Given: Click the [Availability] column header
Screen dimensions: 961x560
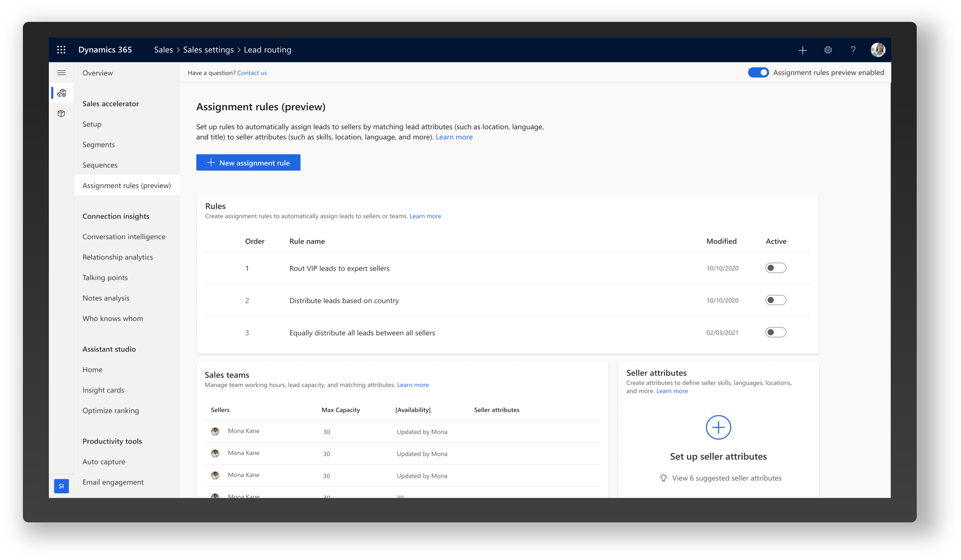Looking at the screenshot, I should [413, 410].
